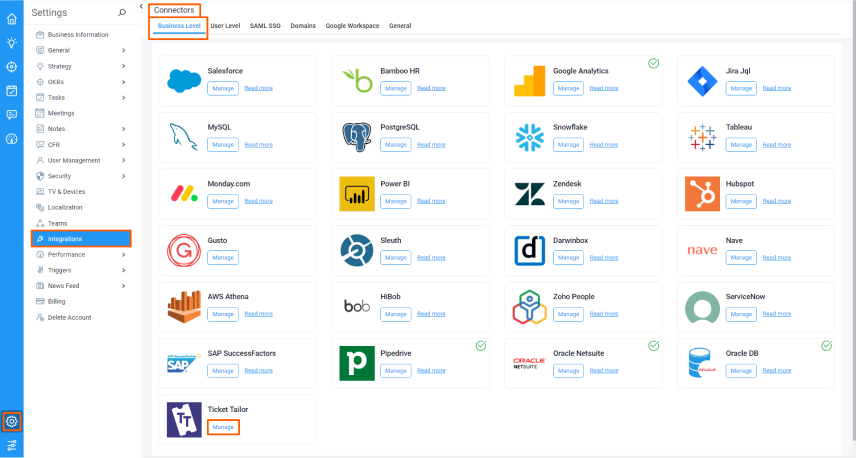856x458 pixels.
Task: Click the Snowflake logo
Action: tap(530, 137)
